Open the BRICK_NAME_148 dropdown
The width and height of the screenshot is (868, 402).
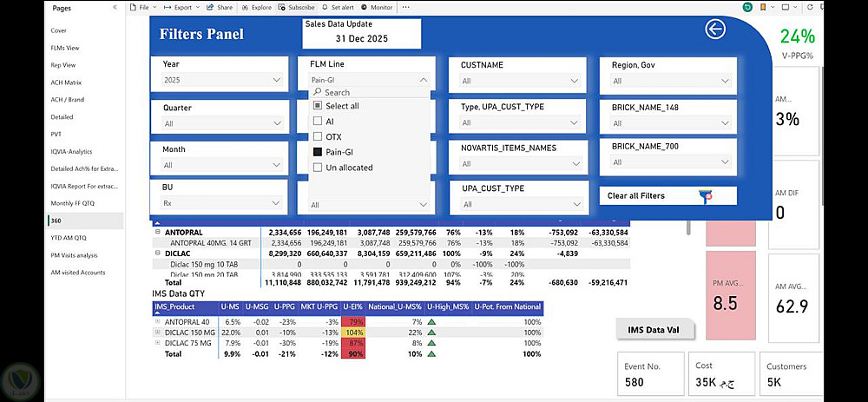coord(670,123)
